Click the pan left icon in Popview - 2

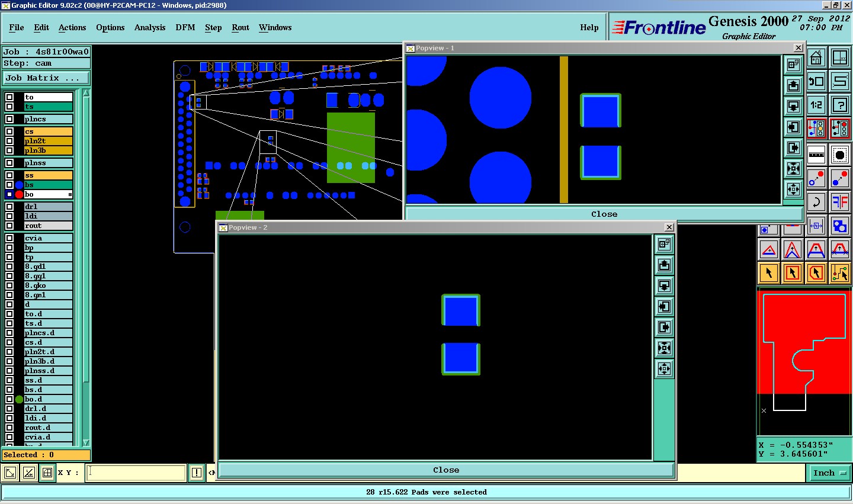pos(664,306)
